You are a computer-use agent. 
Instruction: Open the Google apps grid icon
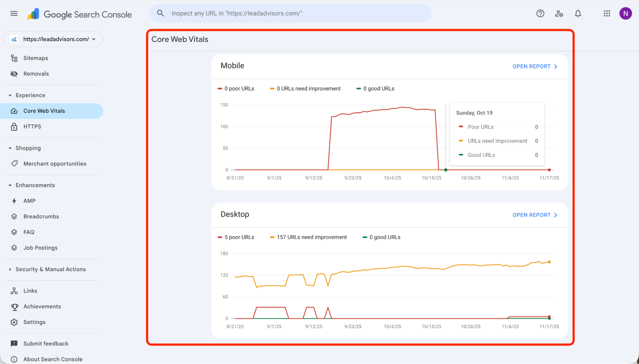pyautogui.click(x=606, y=13)
